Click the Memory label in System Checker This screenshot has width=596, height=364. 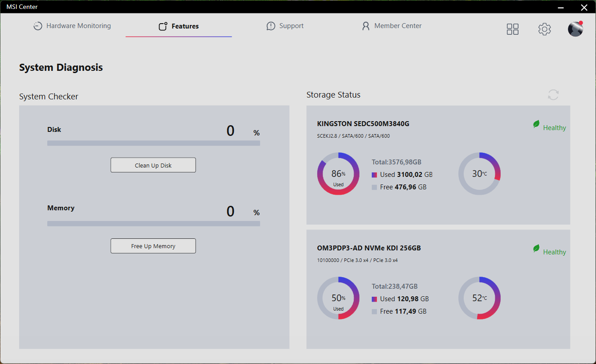click(x=61, y=208)
